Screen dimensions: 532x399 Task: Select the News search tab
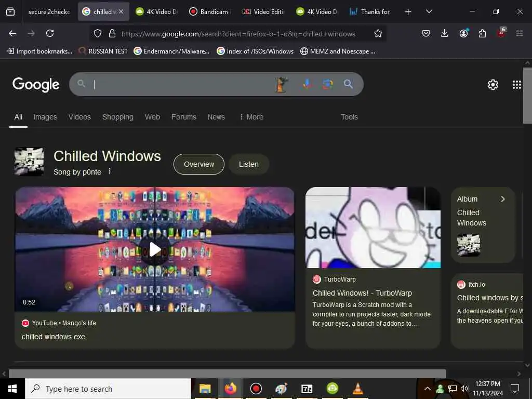[216, 117]
